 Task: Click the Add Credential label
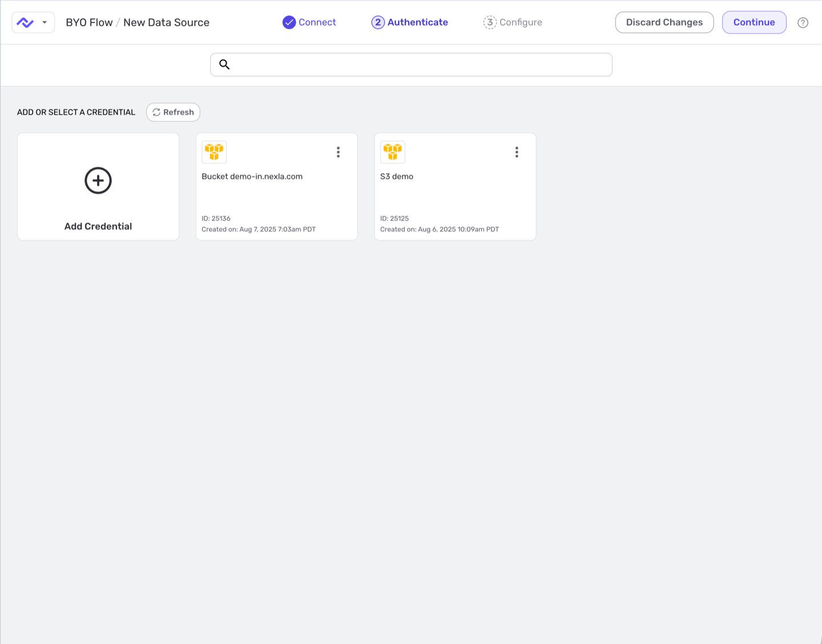tap(98, 226)
